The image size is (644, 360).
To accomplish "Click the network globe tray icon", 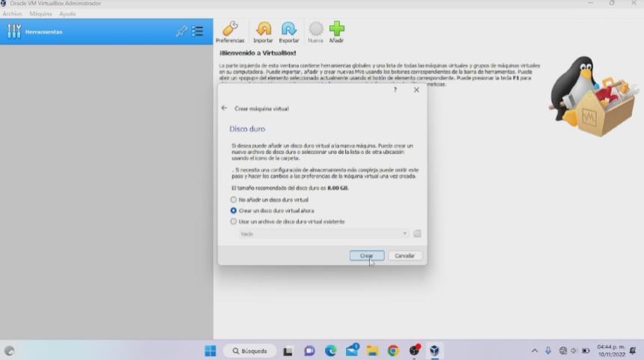I will pyautogui.click(x=563, y=350).
